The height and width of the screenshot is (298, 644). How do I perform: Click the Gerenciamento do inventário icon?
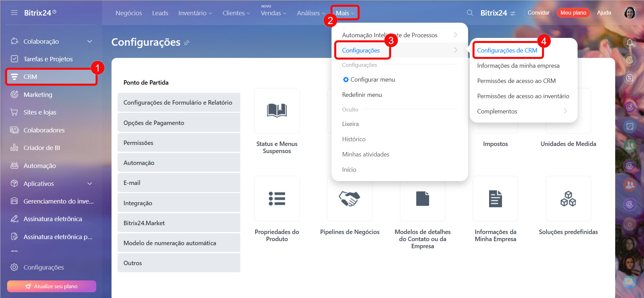pyautogui.click(x=14, y=201)
